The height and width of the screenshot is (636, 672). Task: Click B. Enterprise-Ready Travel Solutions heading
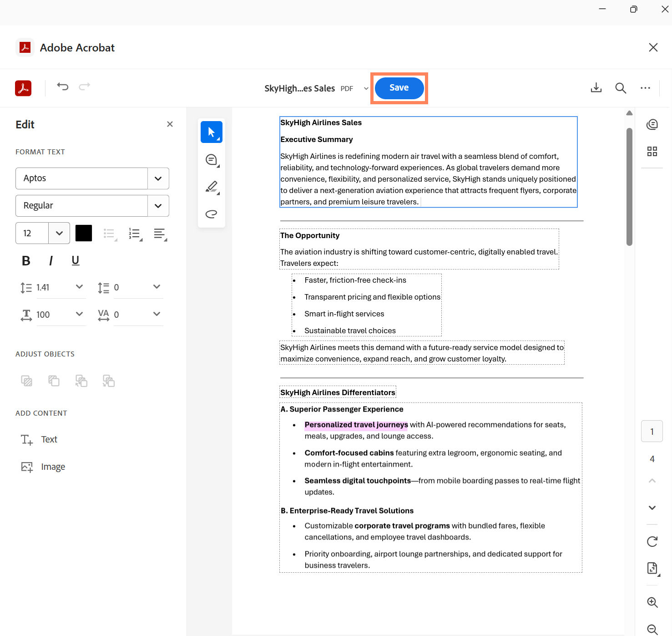coord(347,511)
